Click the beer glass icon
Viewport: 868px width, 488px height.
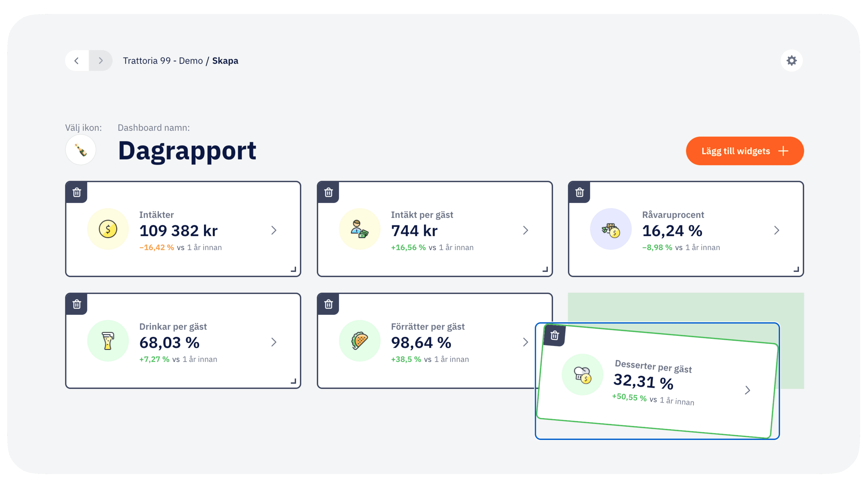tap(108, 341)
